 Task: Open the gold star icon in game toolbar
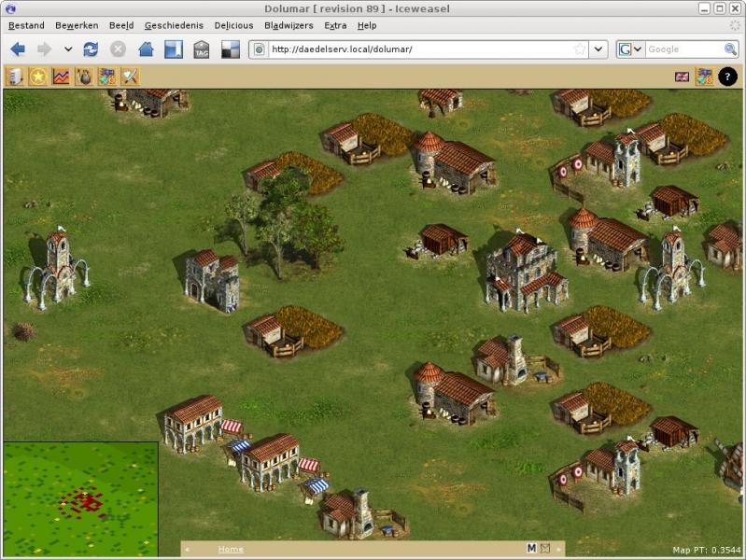[x=38, y=77]
